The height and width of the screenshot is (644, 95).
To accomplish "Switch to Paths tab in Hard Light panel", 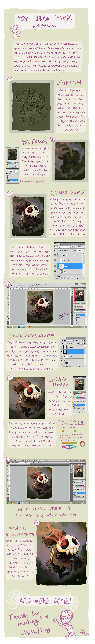I will 64,244.
